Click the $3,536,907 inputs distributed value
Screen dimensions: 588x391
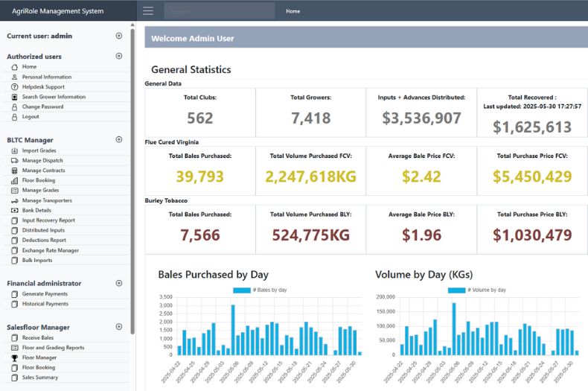pyautogui.click(x=421, y=118)
